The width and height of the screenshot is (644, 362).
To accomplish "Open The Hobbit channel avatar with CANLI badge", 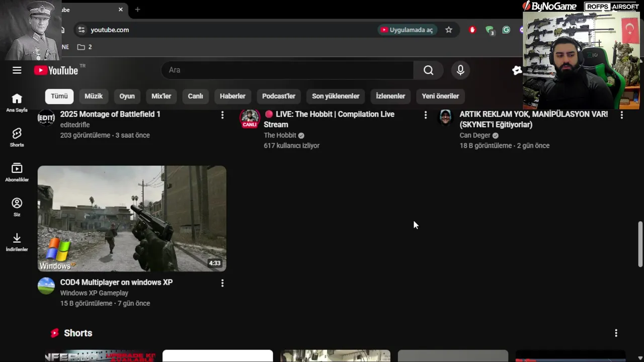I will [x=250, y=119].
